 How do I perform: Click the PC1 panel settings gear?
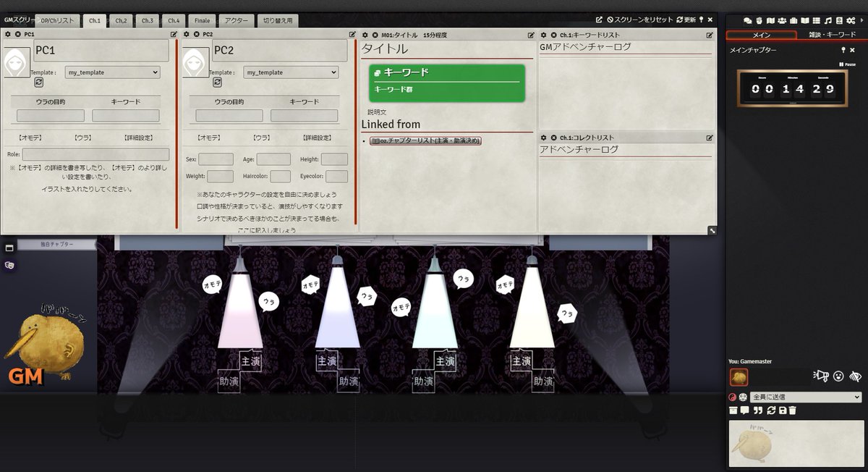[x=8, y=34]
